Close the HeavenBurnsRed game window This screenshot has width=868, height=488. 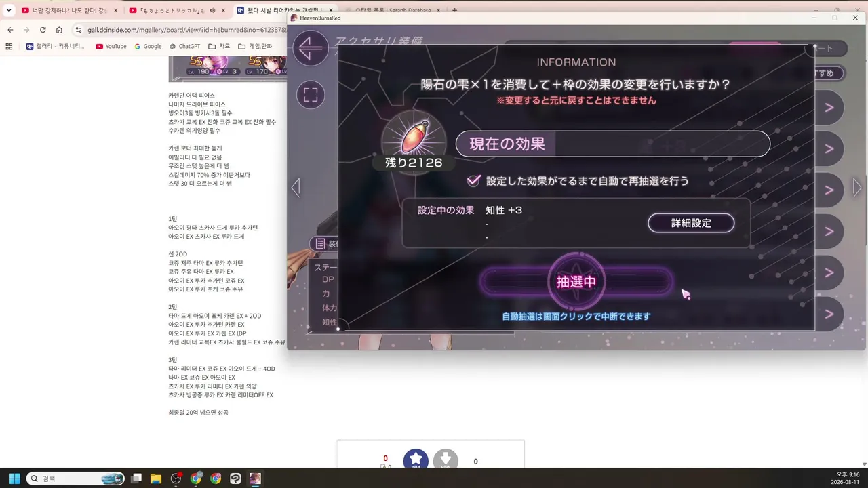[x=855, y=18]
